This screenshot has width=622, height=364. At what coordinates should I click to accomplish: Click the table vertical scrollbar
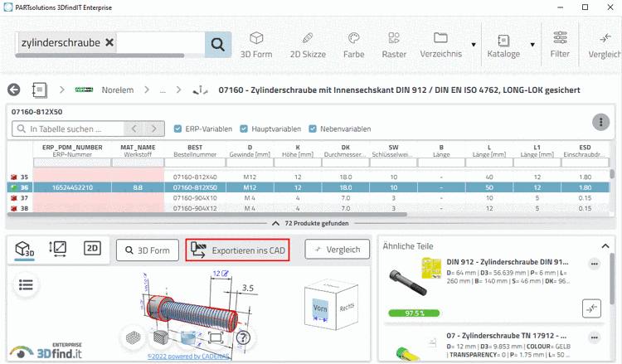(x=612, y=173)
